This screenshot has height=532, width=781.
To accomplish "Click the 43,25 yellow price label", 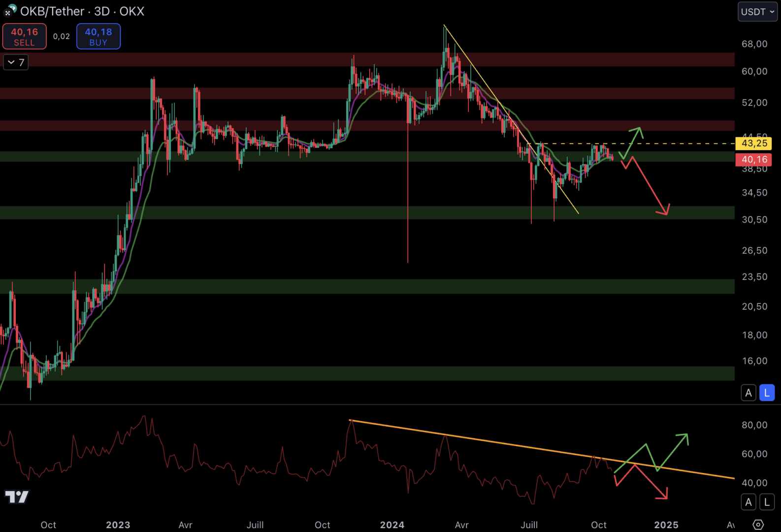I will point(753,143).
